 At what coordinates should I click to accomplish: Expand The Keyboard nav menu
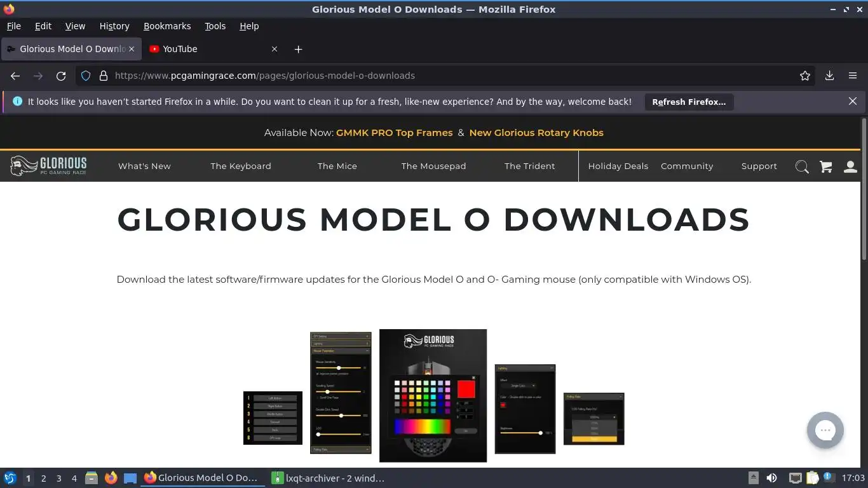click(x=241, y=166)
